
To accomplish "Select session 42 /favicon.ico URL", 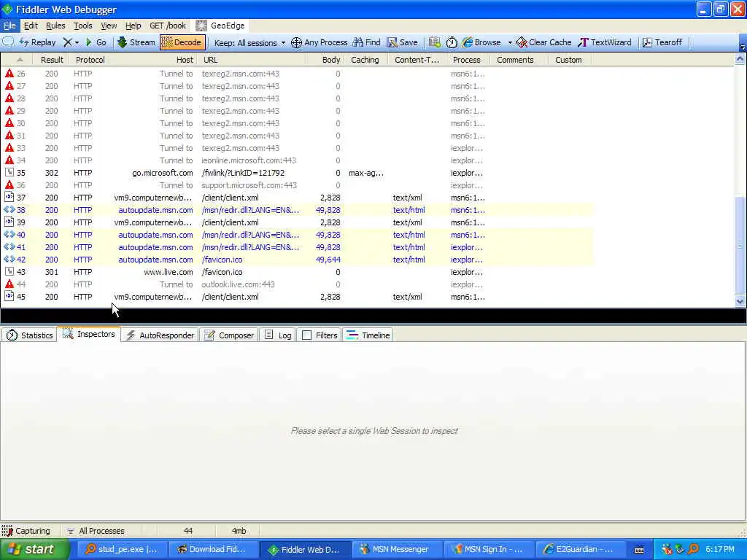I will [222, 260].
